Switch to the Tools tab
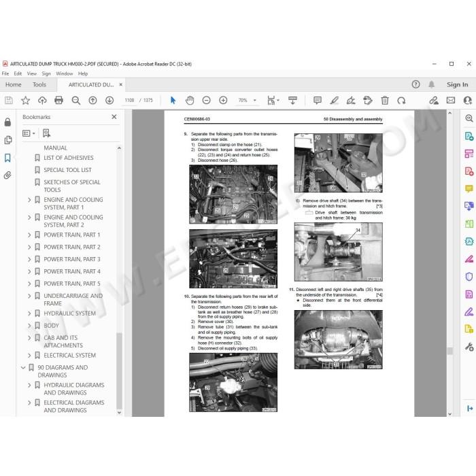This screenshot has height=476, width=476. 39,84
